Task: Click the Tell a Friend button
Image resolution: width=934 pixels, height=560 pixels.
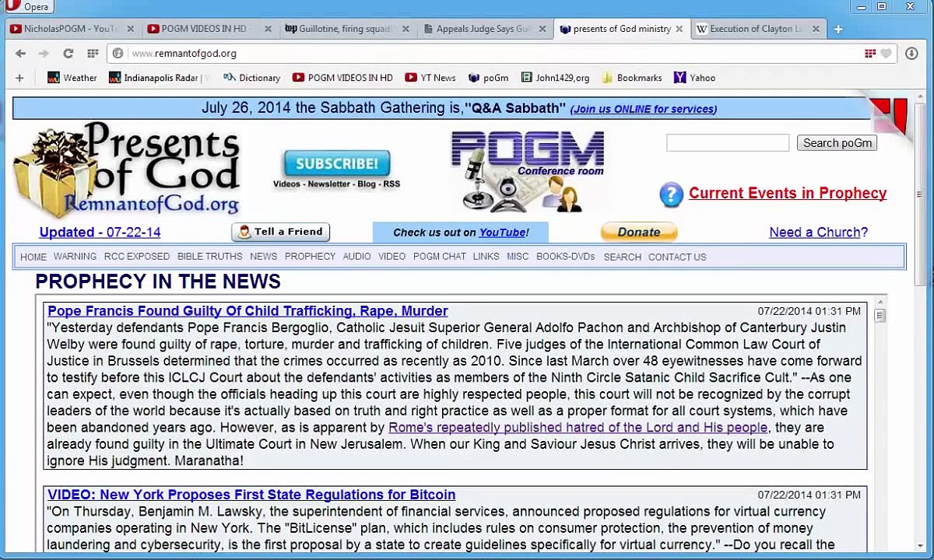Action: (281, 232)
